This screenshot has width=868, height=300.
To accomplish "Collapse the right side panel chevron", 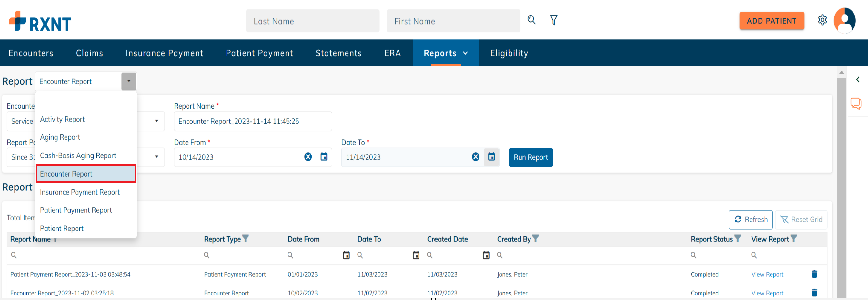I will click(x=858, y=79).
